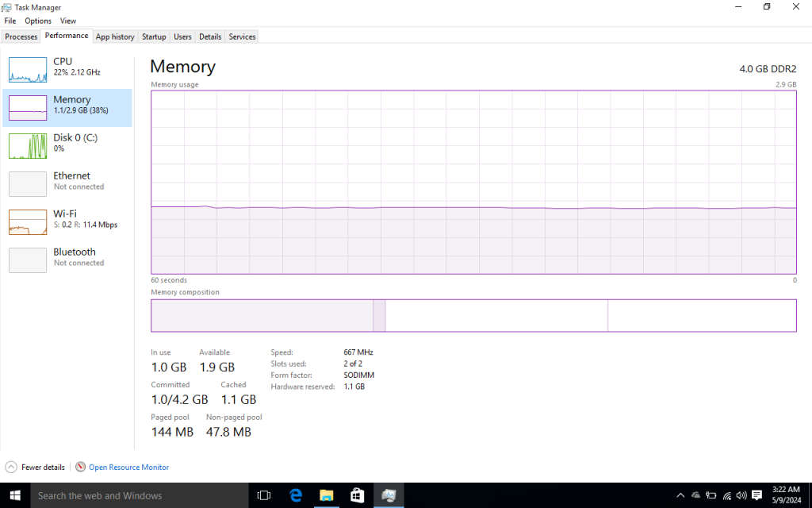Open the Store app on taskbar

click(x=358, y=495)
